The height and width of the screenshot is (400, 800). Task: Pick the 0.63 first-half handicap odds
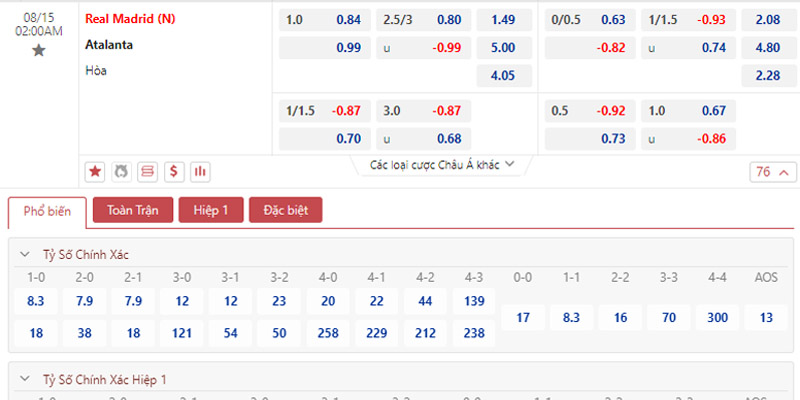tap(590, 20)
